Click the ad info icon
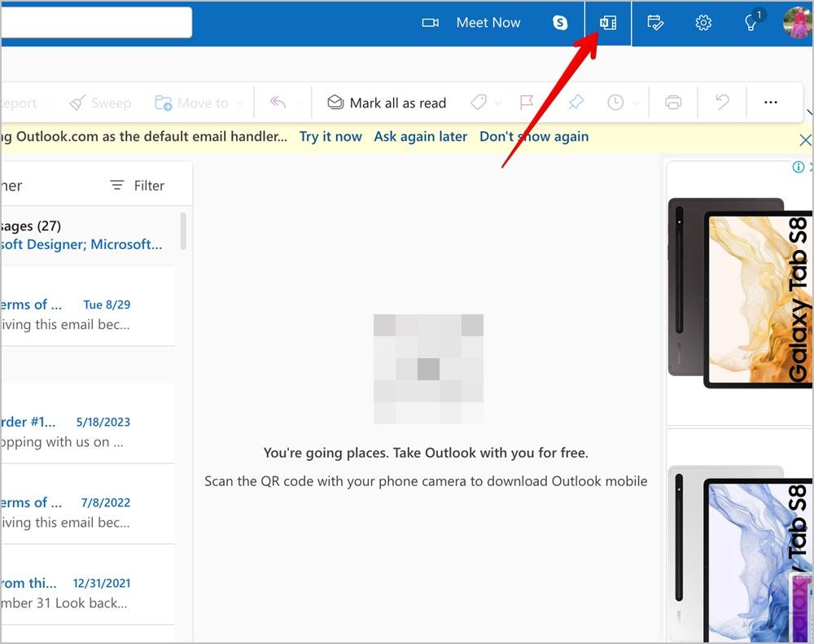 click(x=798, y=167)
